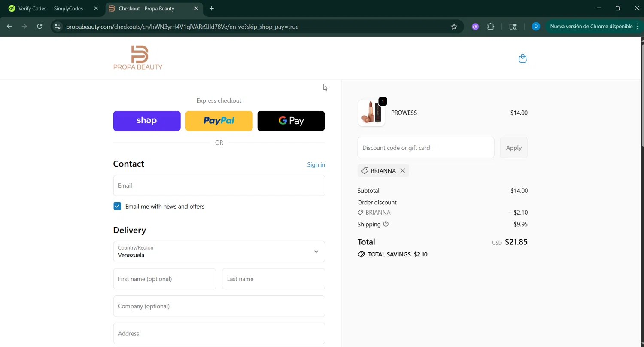Click the $9.95 shipping cost
The width and height of the screenshot is (644, 347).
(521, 224)
